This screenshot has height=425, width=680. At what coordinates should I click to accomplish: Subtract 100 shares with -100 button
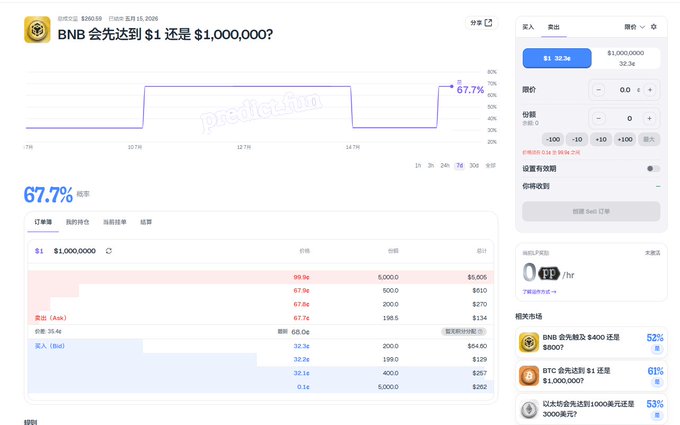pyautogui.click(x=553, y=139)
